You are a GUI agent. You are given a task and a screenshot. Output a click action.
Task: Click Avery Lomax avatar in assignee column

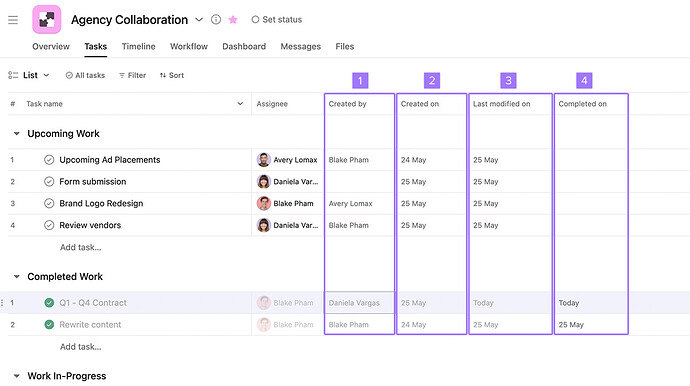click(x=264, y=160)
